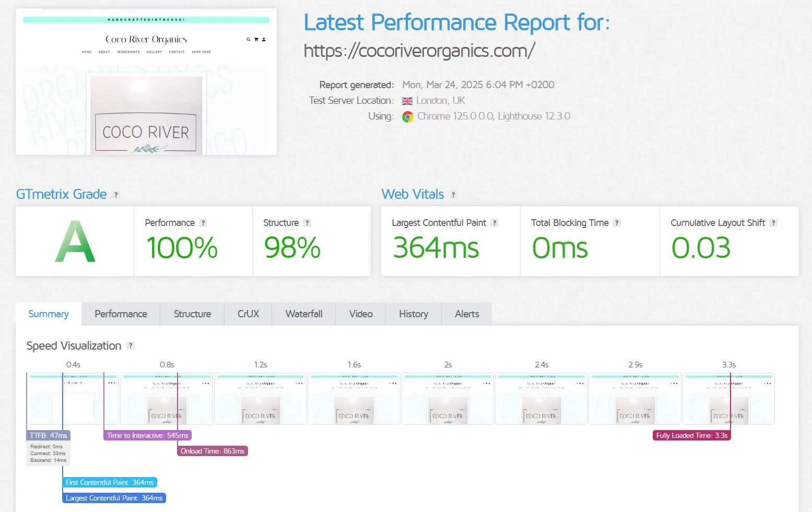Image resolution: width=812 pixels, height=512 pixels.
Task: Click the Backend: 14ms detail
Action: (49, 460)
